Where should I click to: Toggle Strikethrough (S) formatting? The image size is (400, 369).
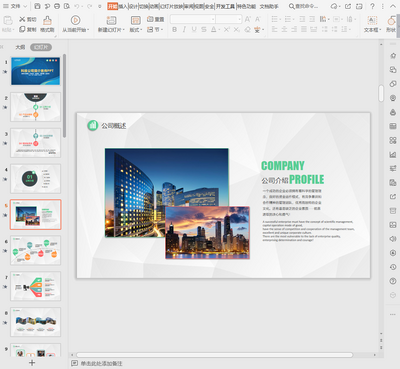point(204,30)
